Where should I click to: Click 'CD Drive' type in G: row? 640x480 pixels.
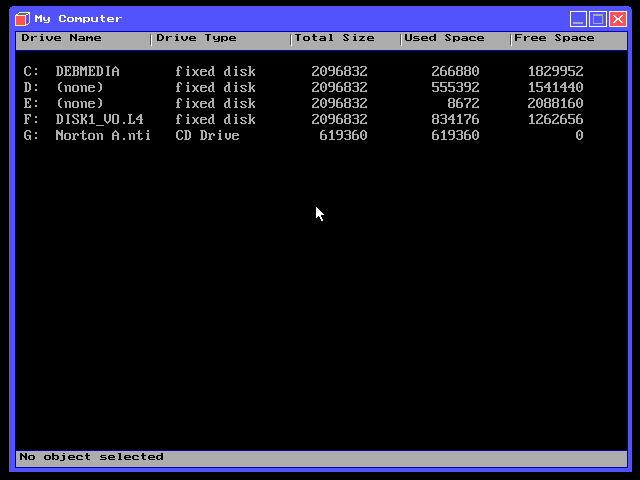click(x=207, y=135)
